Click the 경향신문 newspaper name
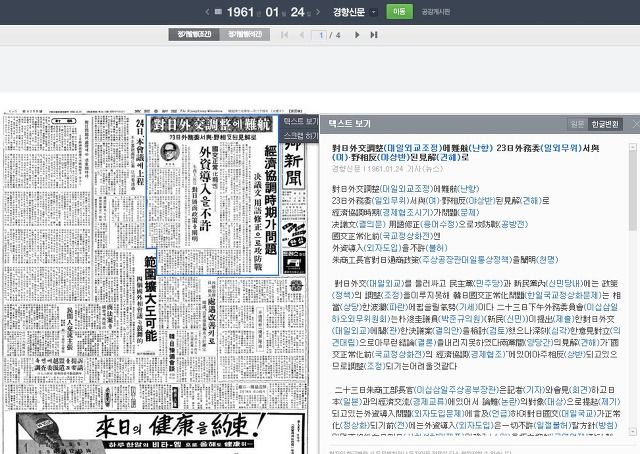The image size is (640, 454). (x=349, y=12)
